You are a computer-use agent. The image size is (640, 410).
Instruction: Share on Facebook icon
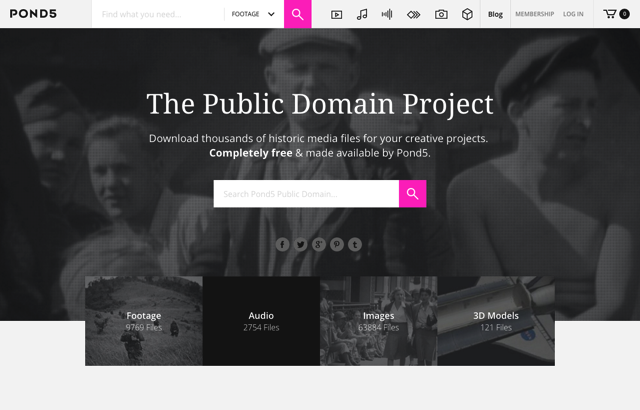[x=282, y=244]
